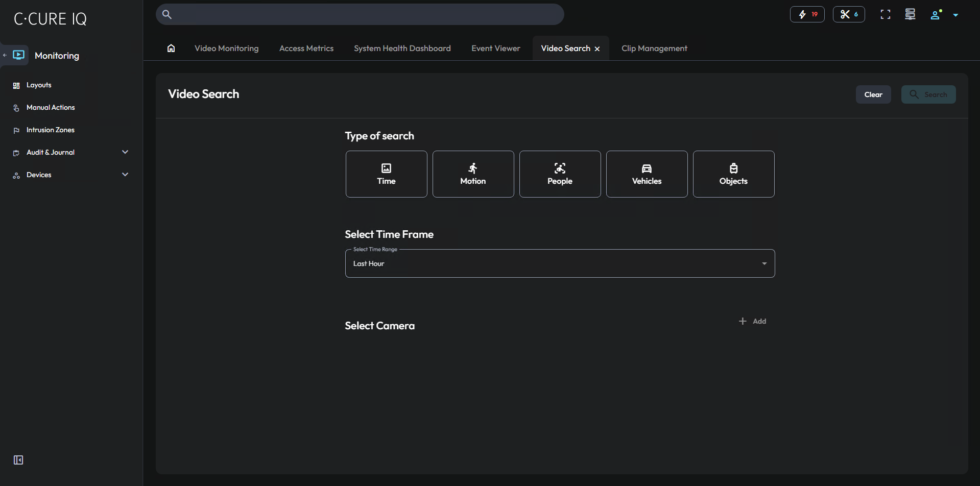Image resolution: width=980 pixels, height=486 pixels.
Task: Click the Monitoring video icon in the sidebar
Action: coord(18,55)
